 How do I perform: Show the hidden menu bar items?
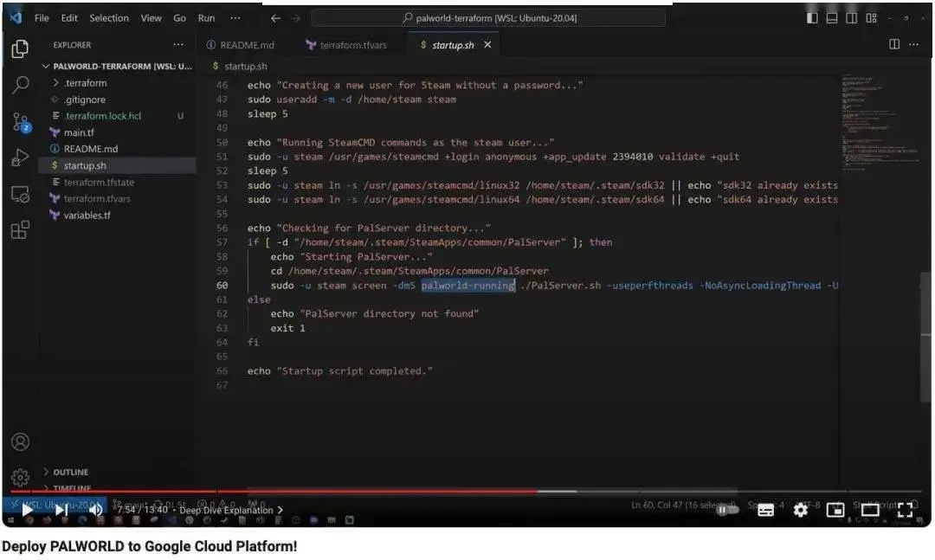tap(235, 18)
